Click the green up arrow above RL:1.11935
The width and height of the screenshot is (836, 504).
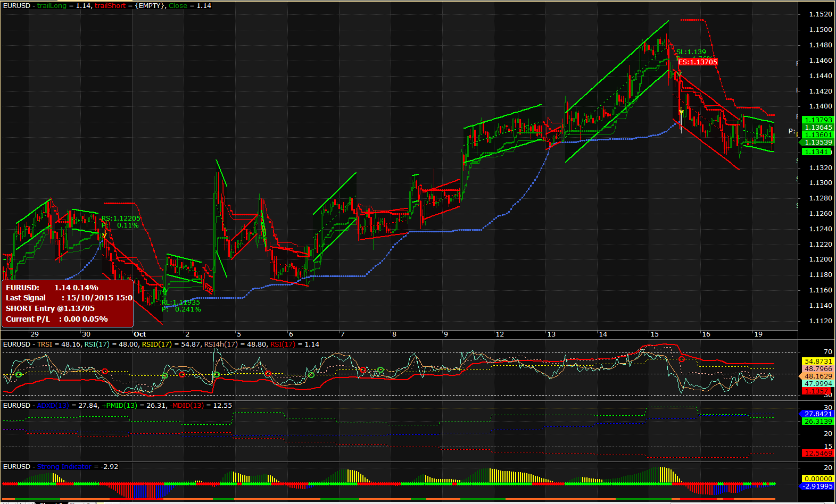coord(164,292)
